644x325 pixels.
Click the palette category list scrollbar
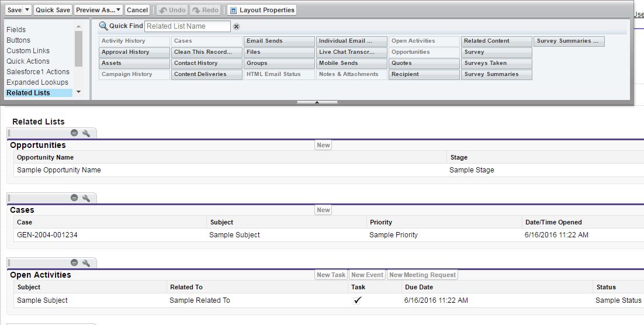(79, 58)
